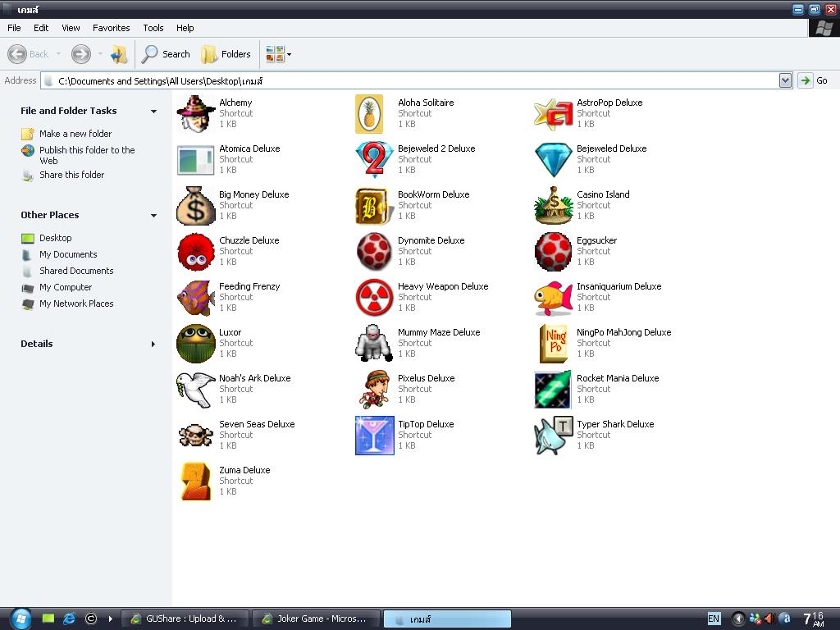Switch to Joker Game taskbar window
Viewport: 840px width, 630px height.
316,619
